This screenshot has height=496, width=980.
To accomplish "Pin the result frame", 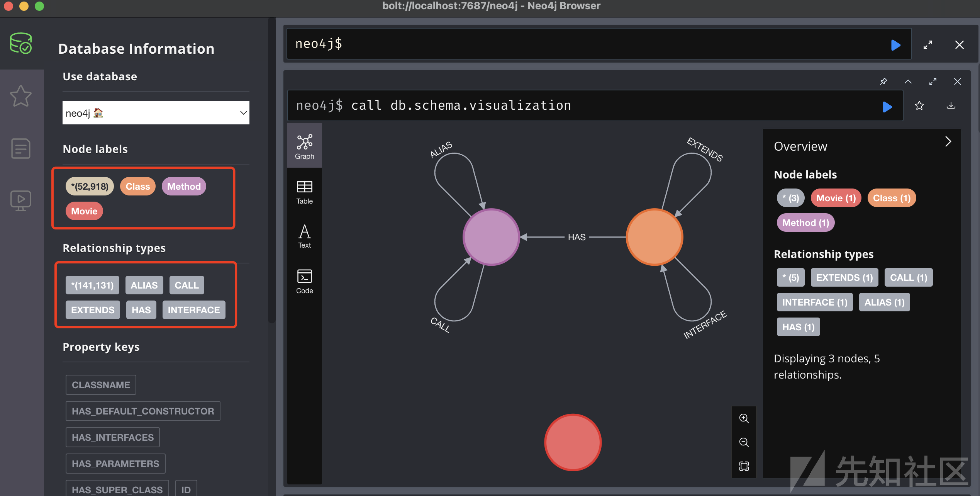I will 883,82.
